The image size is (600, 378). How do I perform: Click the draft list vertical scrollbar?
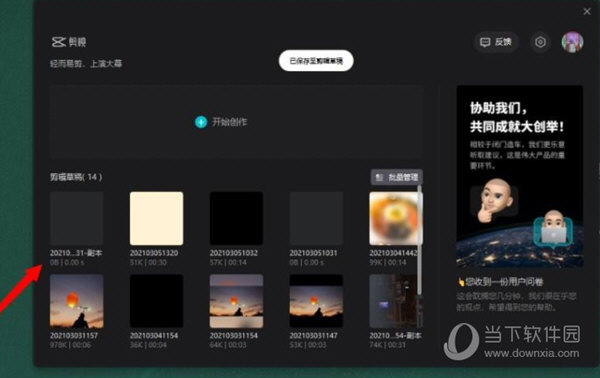click(x=420, y=240)
